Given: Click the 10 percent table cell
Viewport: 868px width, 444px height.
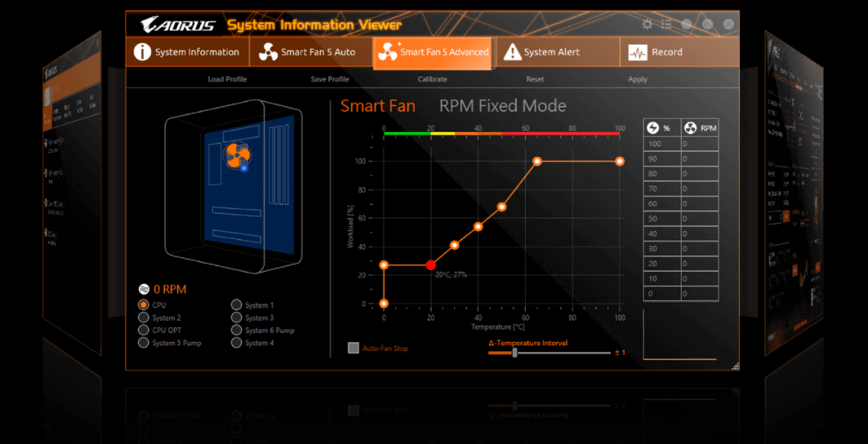Looking at the screenshot, I should tap(662, 278).
